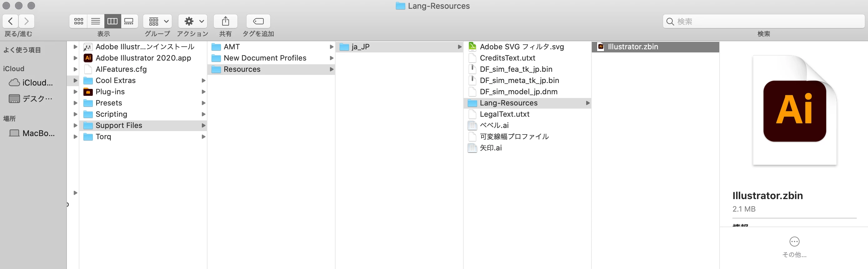This screenshot has height=269, width=868.
Task: Open AMT folder
Action: [271, 47]
